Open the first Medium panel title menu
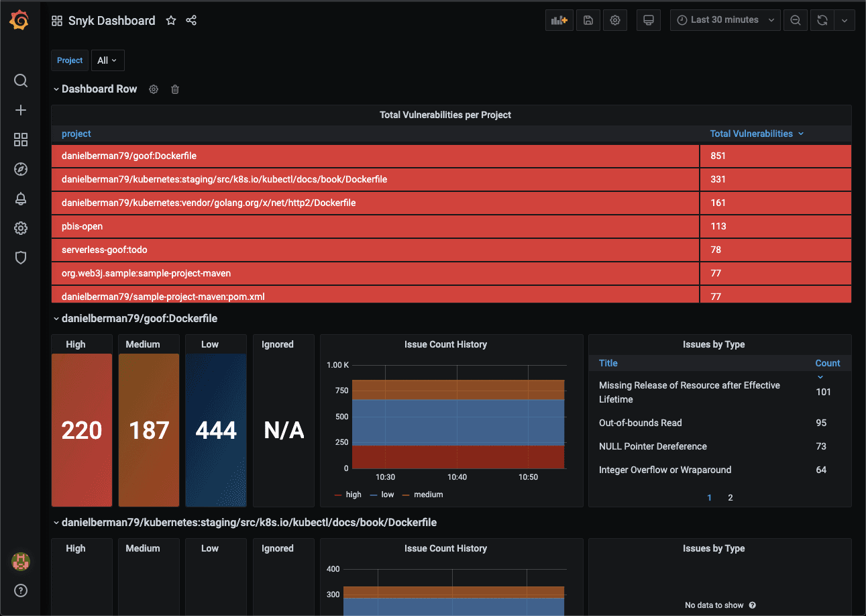The image size is (866, 616). tap(143, 344)
